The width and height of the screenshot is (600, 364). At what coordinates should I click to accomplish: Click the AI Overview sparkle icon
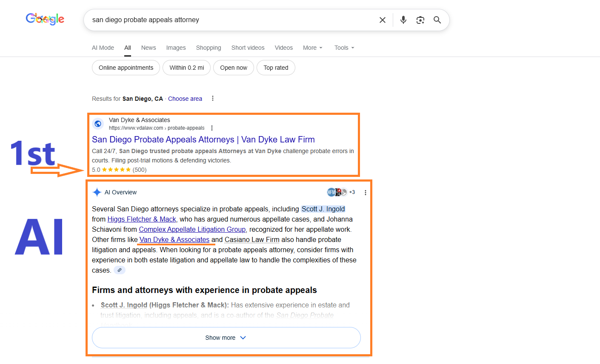pyautogui.click(x=97, y=192)
